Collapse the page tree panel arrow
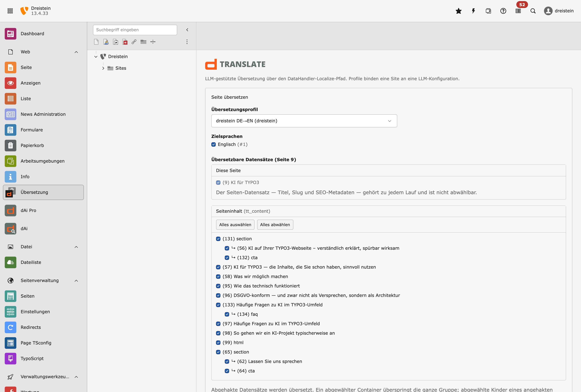This screenshot has width=581, height=392. coord(187,30)
